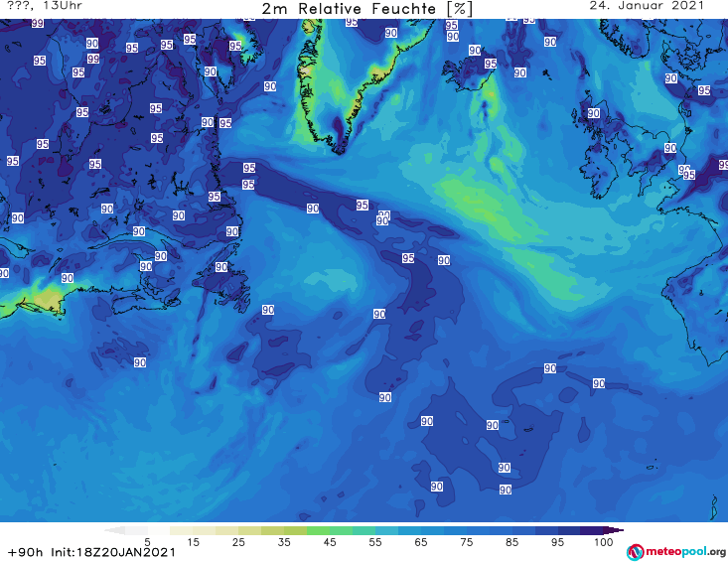Image resolution: width=728 pixels, height=562 pixels.
Task: Select the title "2m Relative Feuchte [%]"
Action: click(367, 9)
